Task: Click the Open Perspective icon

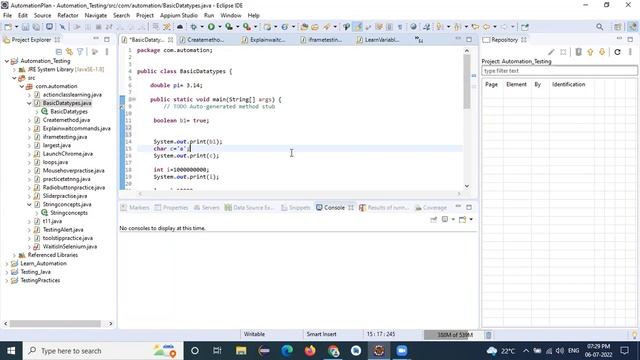Action: (x=617, y=27)
